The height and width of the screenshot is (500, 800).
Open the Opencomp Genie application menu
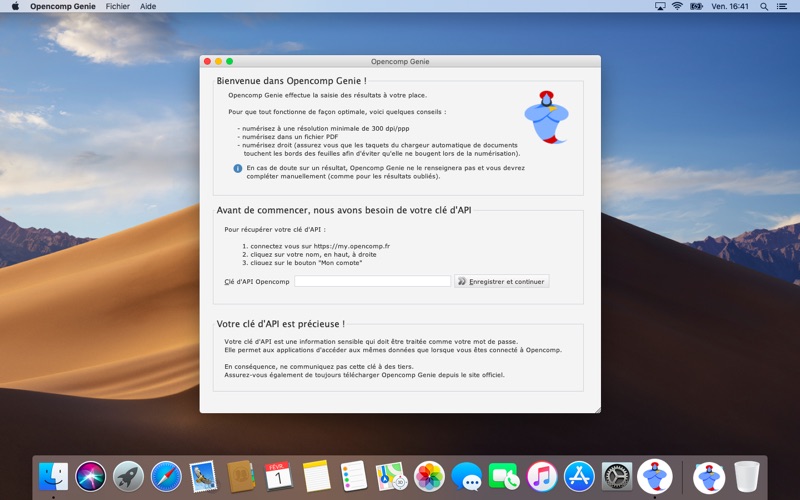63,6
